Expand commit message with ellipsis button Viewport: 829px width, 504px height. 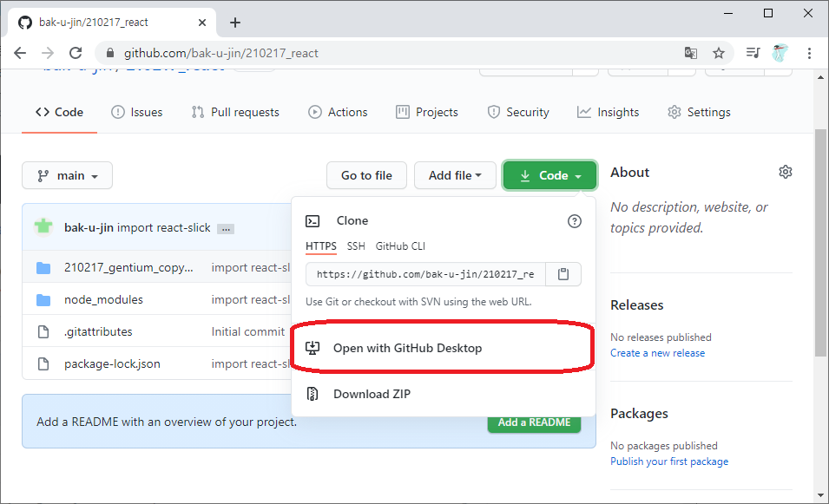pos(226,229)
